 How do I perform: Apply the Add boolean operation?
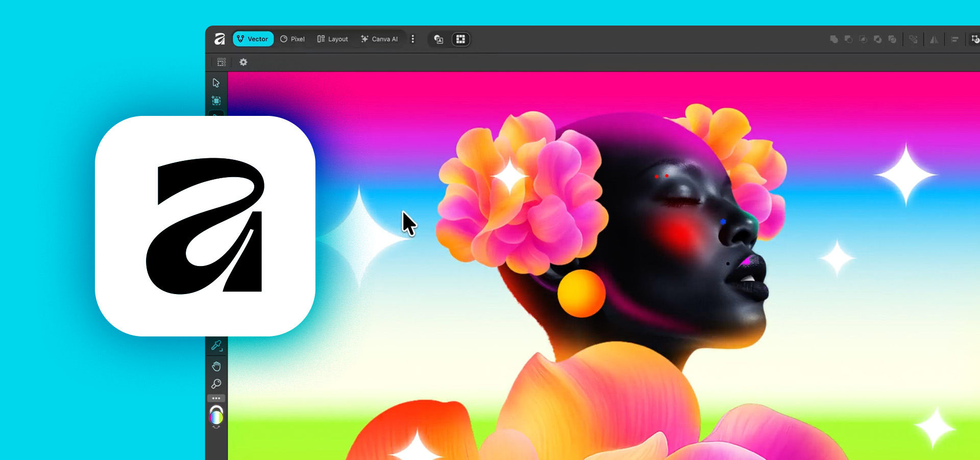[x=834, y=39]
